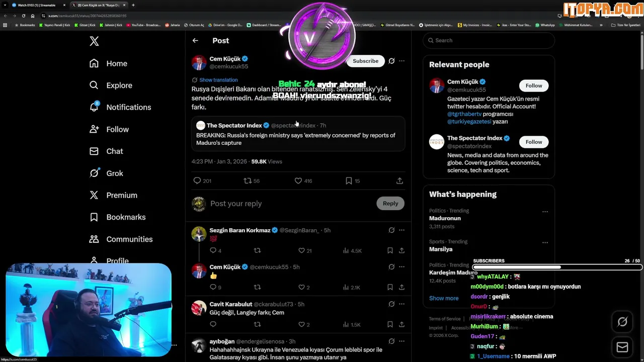Like Sezgin's comment with 21 likes
Viewport: 644px width, 362px height.
[301, 250]
